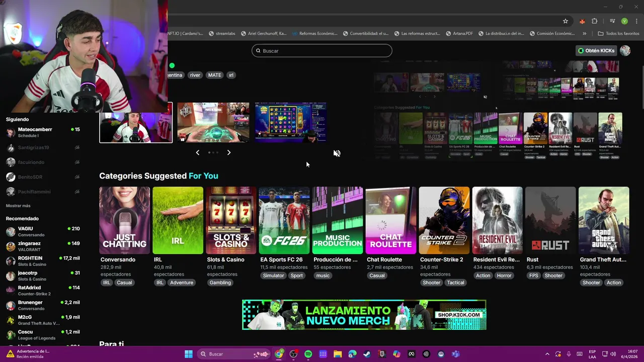Open the green V Chrome profile icon

pyautogui.click(x=624, y=21)
